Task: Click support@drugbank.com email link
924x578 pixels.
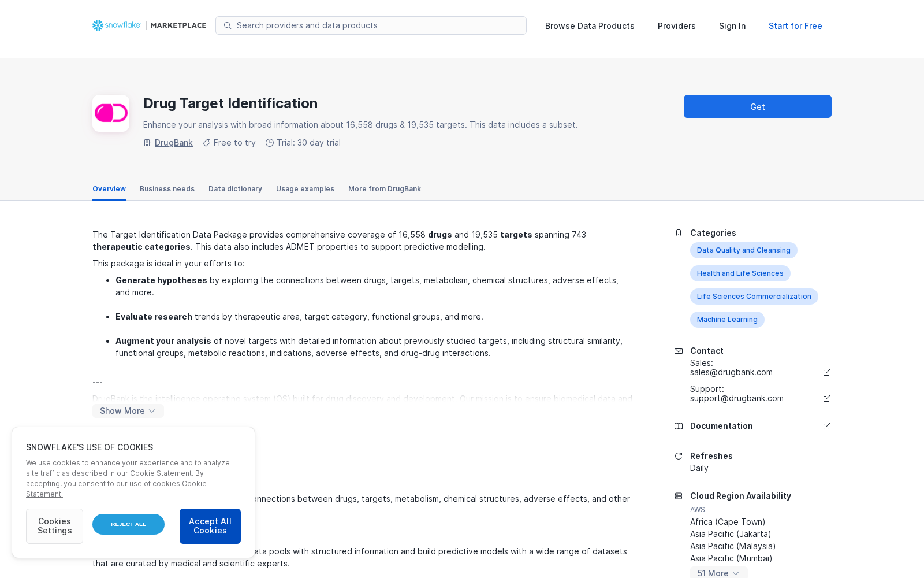Action: [x=737, y=398]
